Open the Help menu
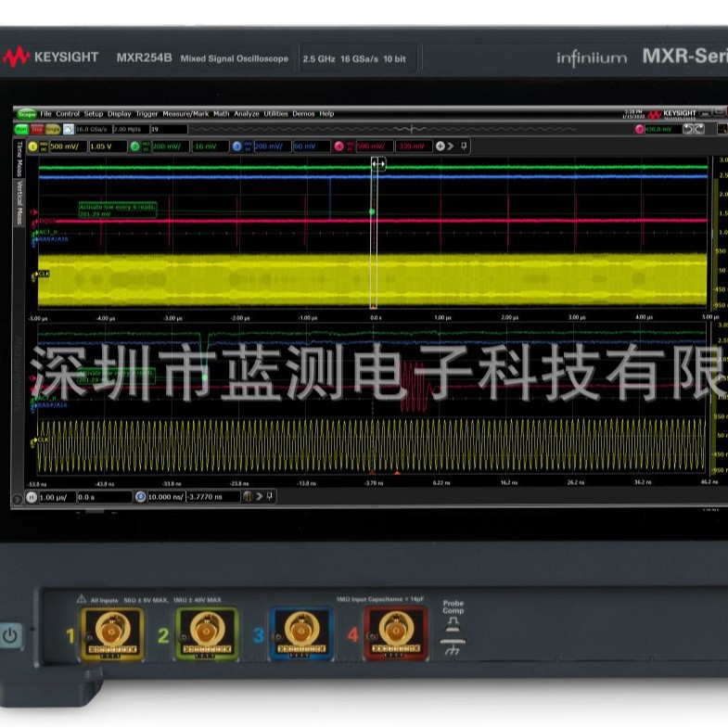The height and width of the screenshot is (728, 728). point(326,114)
